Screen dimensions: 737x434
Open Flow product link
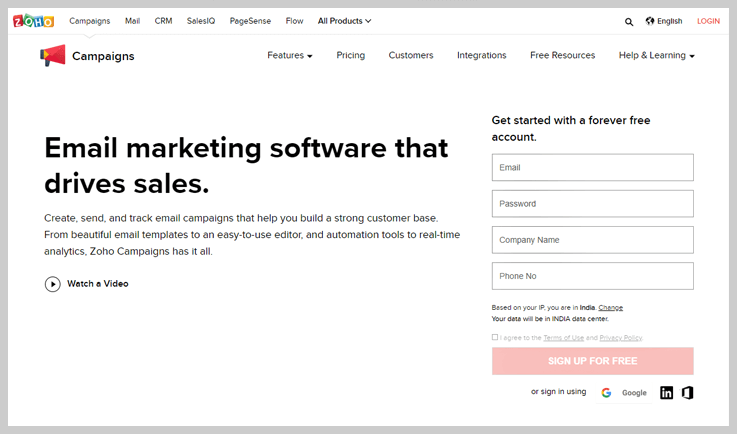pos(294,21)
